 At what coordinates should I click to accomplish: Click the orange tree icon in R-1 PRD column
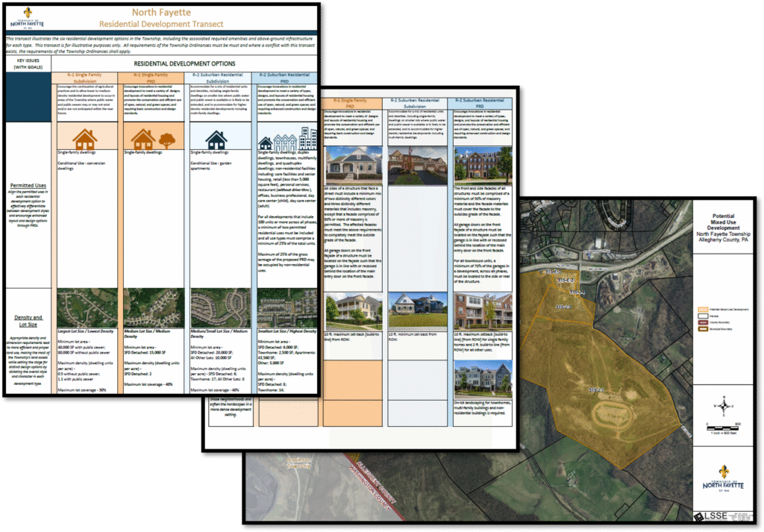(x=167, y=140)
